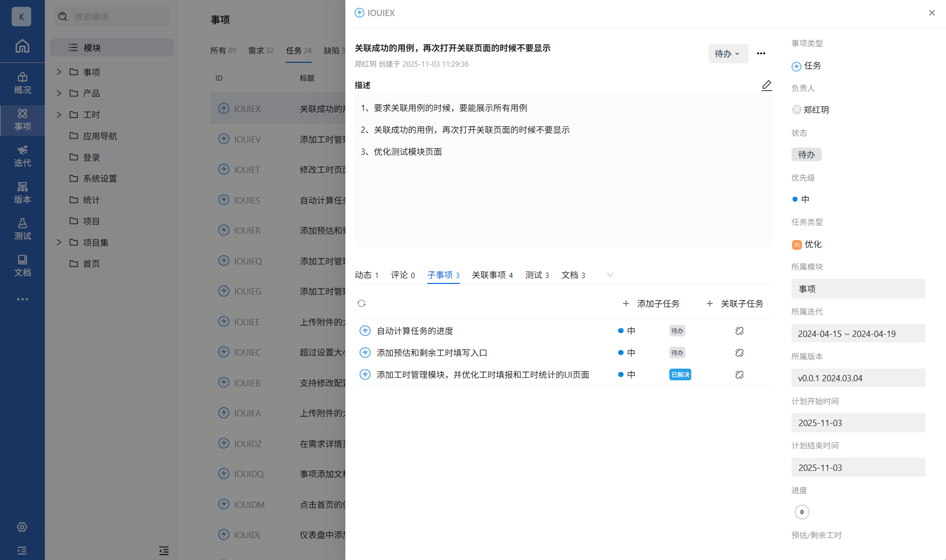Screen dimensions: 946x560
Task: Click the pencil edit description icon
Action: pyautogui.click(x=766, y=86)
